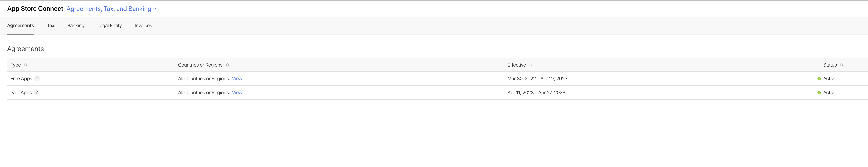Image resolution: width=868 pixels, height=167 pixels.
Task: Click the help icon next to Free Apps
Action: click(37, 78)
